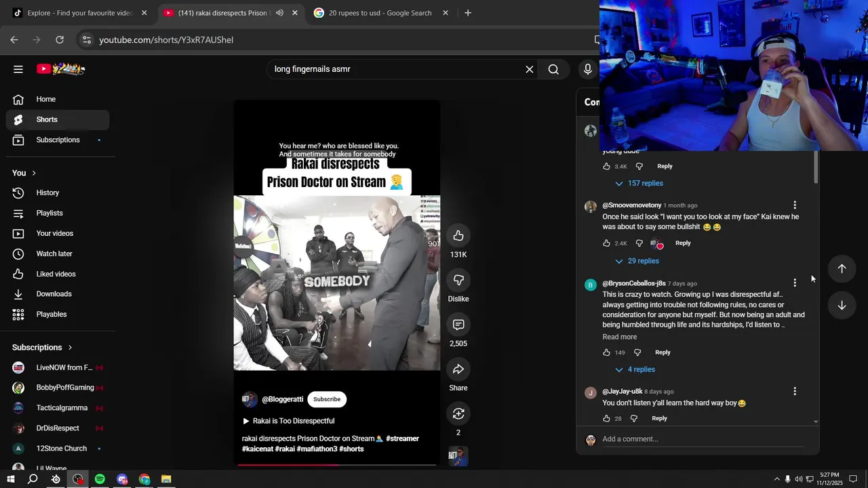Expand the truncated comment with Read more
The width and height of the screenshot is (868, 488).
tap(620, 337)
